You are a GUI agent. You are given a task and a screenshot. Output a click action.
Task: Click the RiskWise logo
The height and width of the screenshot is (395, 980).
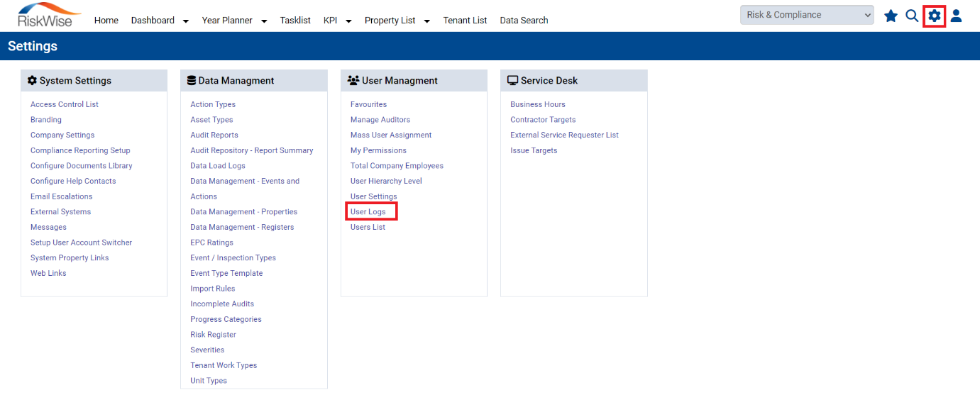(50, 14)
